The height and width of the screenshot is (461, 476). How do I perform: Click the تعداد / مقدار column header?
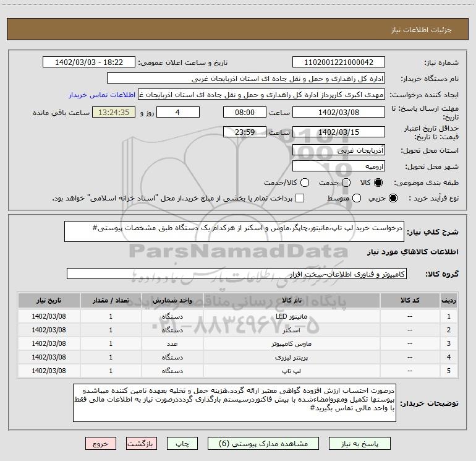click(111, 301)
